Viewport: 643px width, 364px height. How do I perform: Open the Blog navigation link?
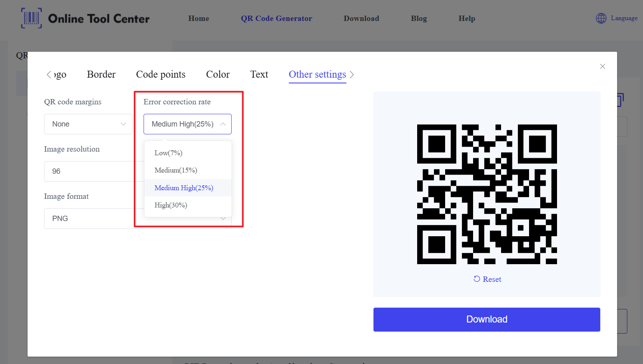pyautogui.click(x=419, y=18)
